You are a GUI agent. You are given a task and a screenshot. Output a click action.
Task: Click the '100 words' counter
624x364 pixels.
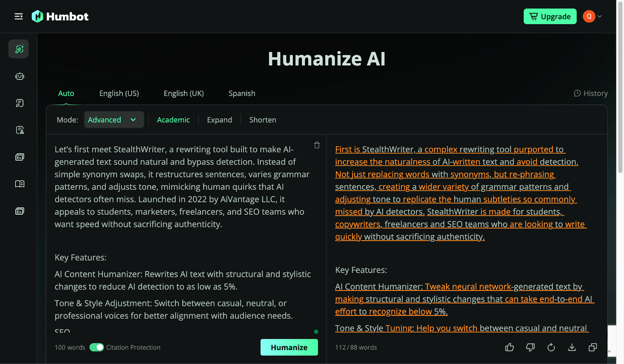(70, 347)
